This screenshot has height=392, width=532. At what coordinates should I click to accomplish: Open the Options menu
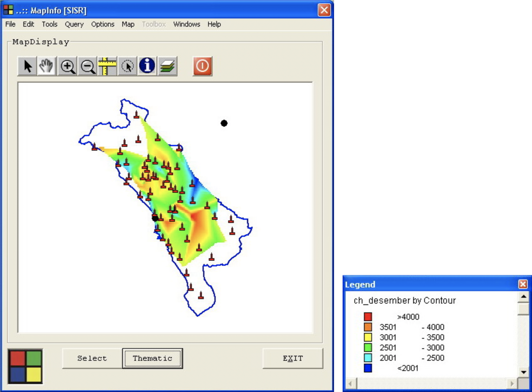click(x=103, y=24)
